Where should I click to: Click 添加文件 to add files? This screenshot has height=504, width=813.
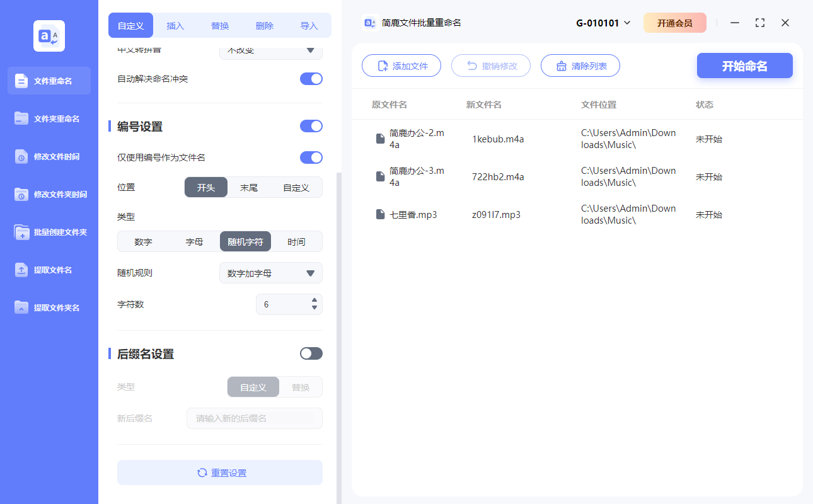point(401,66)
